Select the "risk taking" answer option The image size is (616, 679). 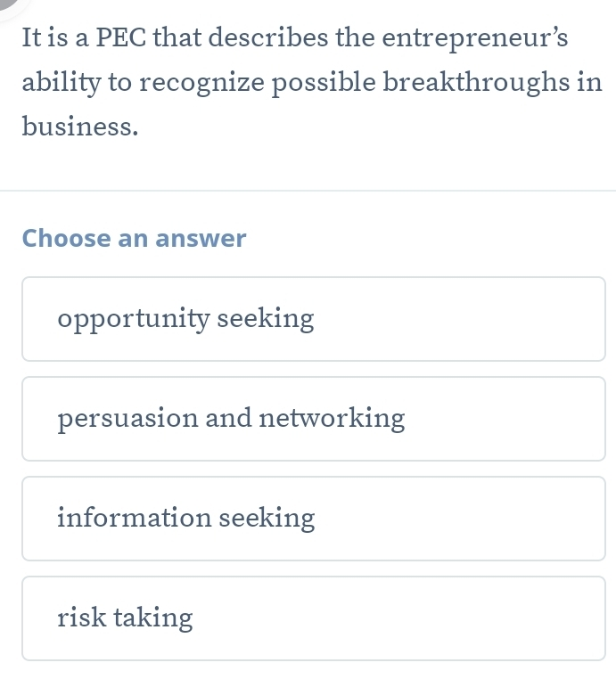(314, 618)
